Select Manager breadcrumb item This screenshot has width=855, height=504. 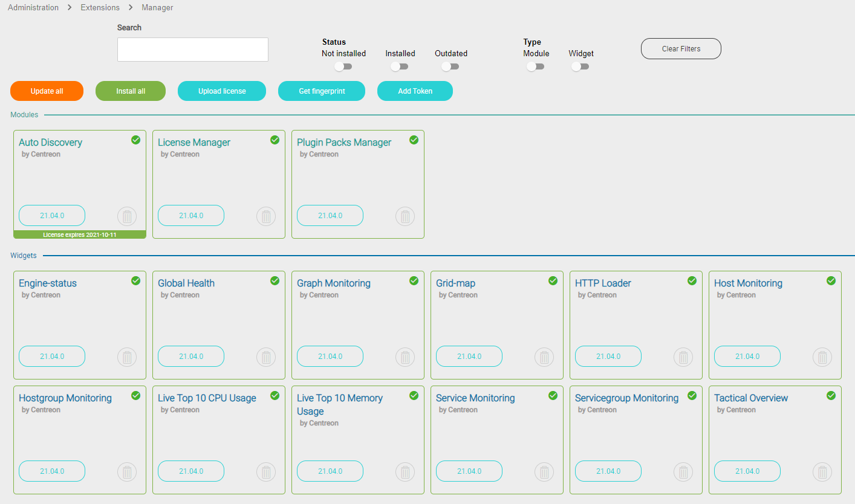pos(157,8)
